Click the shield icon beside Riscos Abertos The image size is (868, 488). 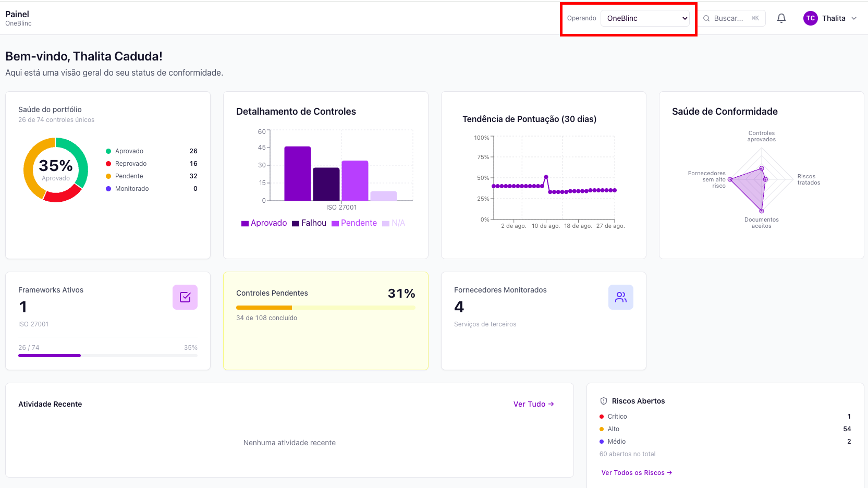tap(604, 401)
